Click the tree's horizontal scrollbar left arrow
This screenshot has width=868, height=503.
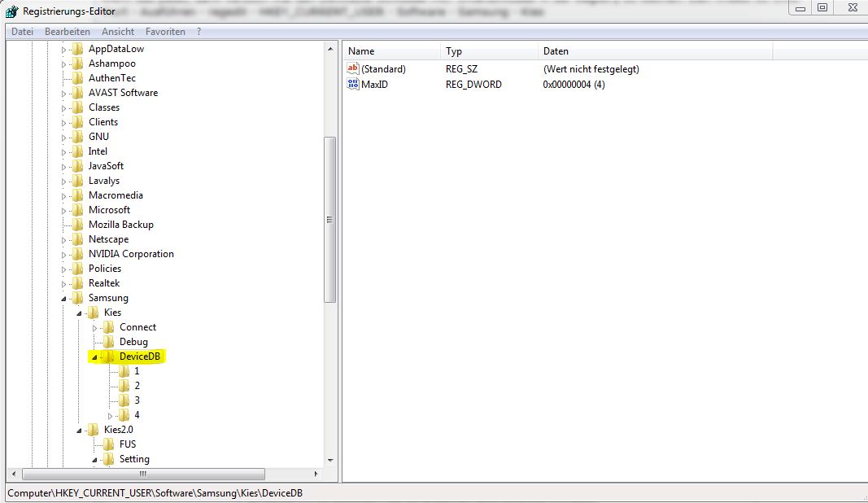pyautogui.click(x=14, y=475)
